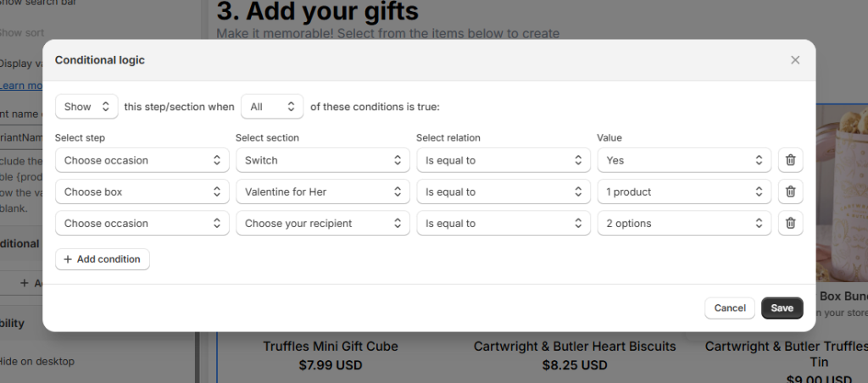Open the Valentine for Her section dropdown
Image resolution: width=868 pixels, height=383 pixels.
click(323, 191)
